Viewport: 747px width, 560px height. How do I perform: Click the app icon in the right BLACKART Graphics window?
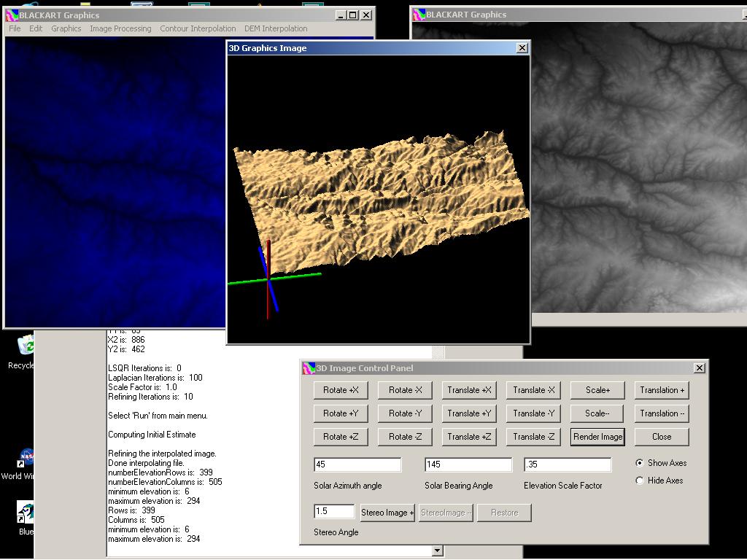(419, 15)
